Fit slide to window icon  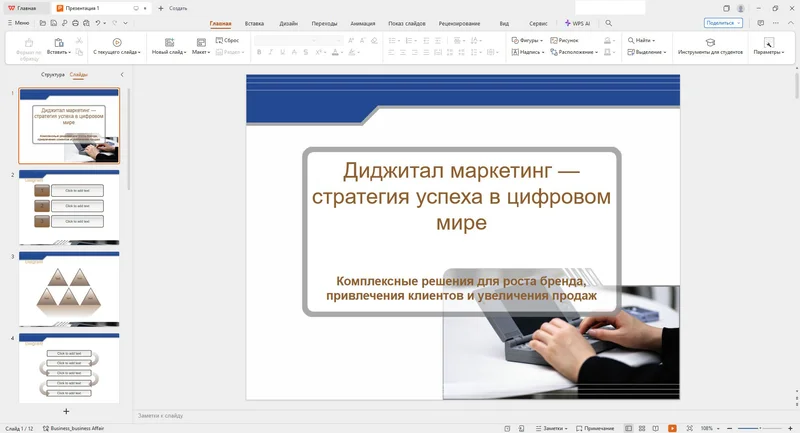pos(690,428)
